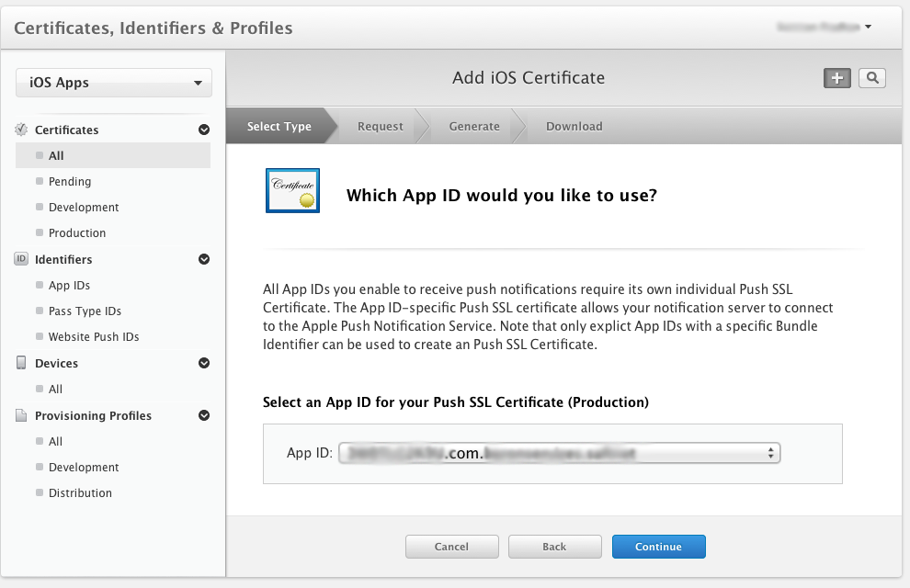Screen dimensions: 910x588
Task: Click the Provisioning Profiles document icon
Action: coord(22,415)
